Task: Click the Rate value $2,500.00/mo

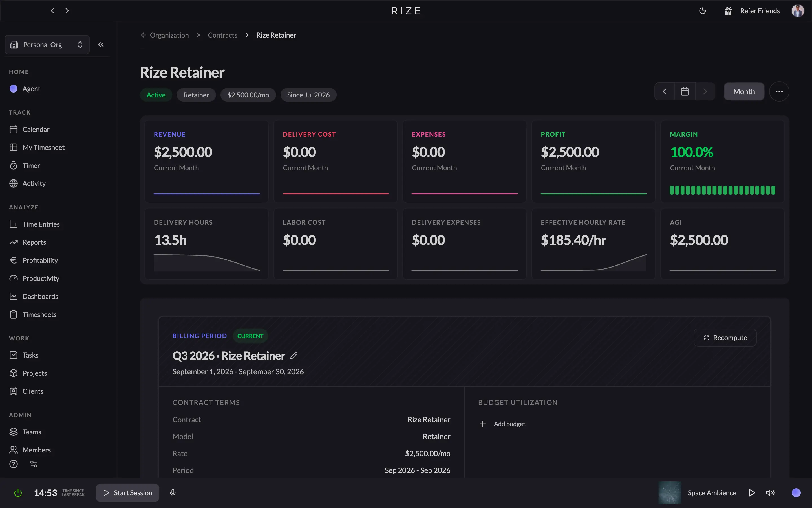Action: tap(427, 454)
